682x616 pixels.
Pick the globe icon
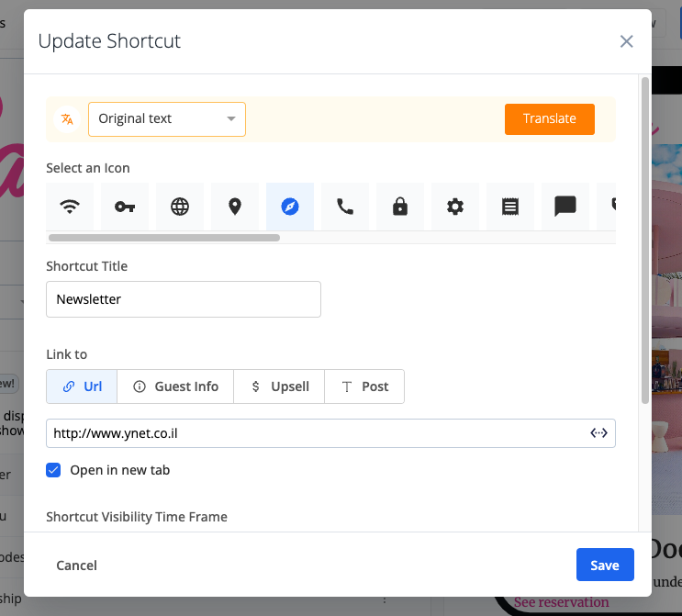click(x=180, y=207)
